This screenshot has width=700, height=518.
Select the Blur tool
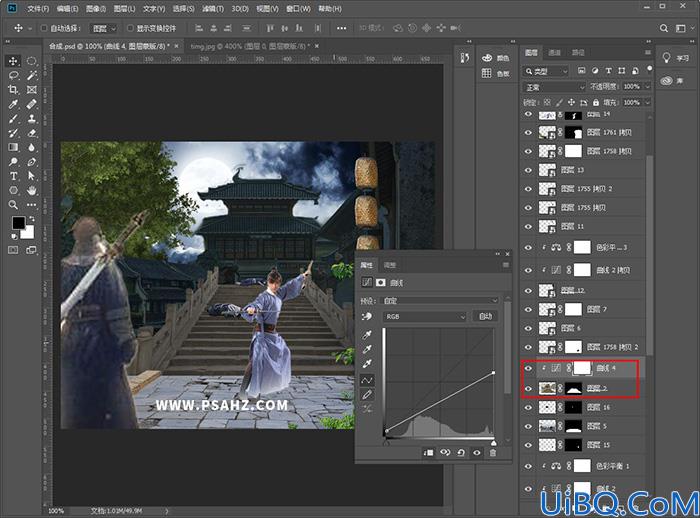point(31,147)
